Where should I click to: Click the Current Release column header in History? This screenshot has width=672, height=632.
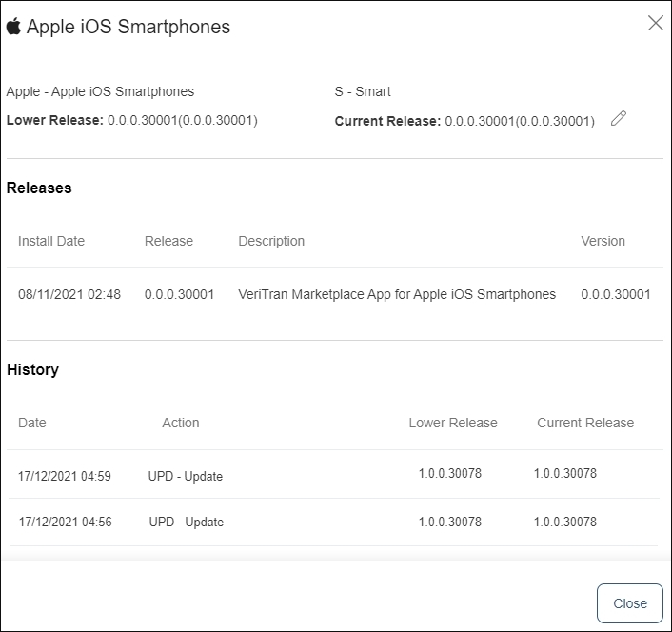click(584, 423)
